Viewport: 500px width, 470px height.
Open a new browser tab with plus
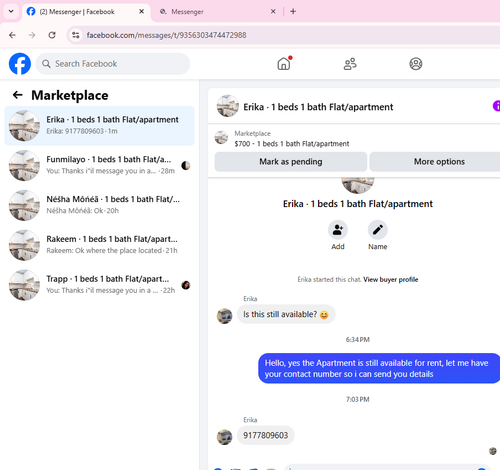293,11
